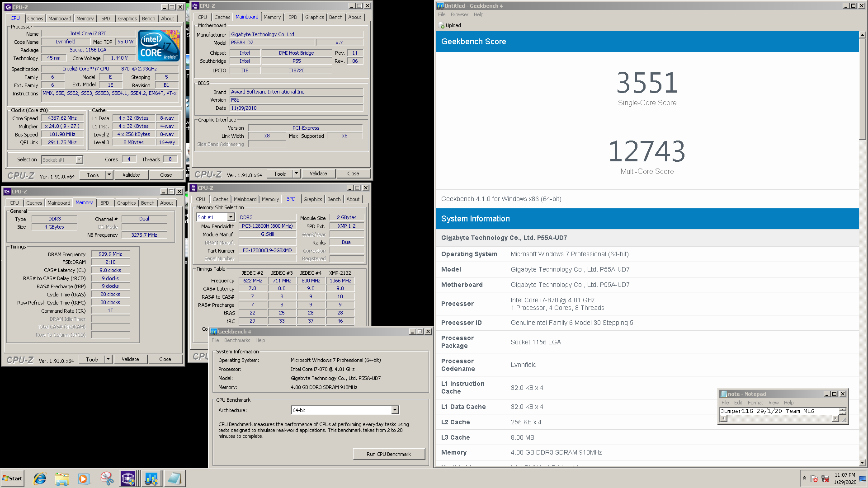The width and height of the screenshot is (868, 488).
Task: Click Validate in CPU-Z Mainboard window
Action: pos(318,174)
